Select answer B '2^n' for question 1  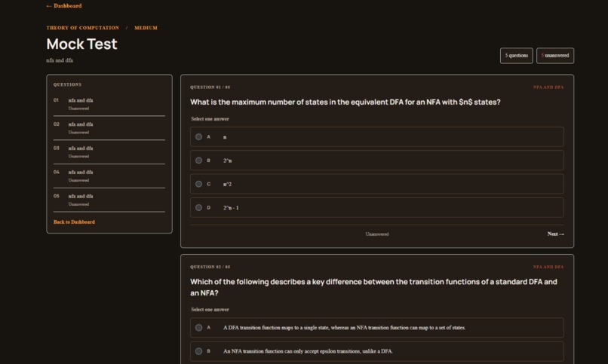pyautogui.click(x=377, y=161)
